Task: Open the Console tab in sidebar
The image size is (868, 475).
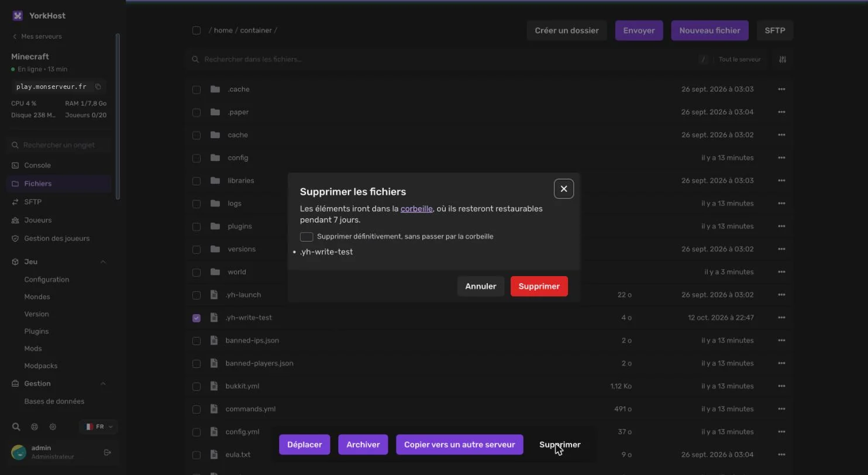Action: tap(58, 166)
